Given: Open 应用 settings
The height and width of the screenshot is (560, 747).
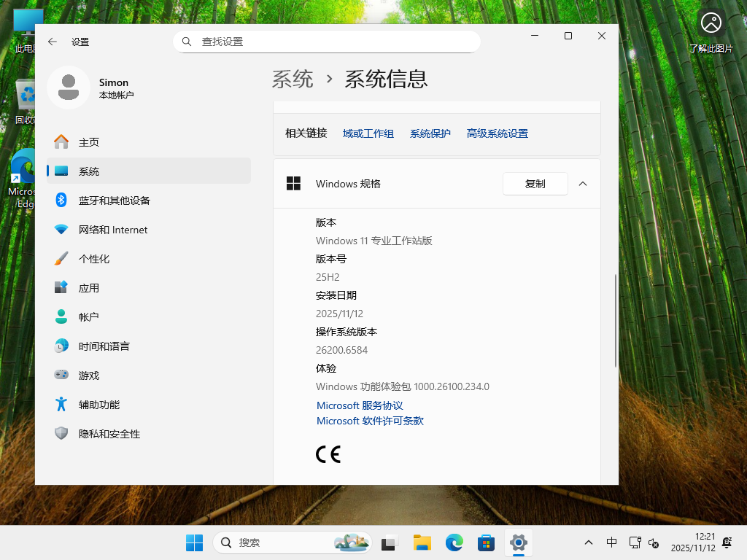Looking at the screenshot, I should 88,287.
